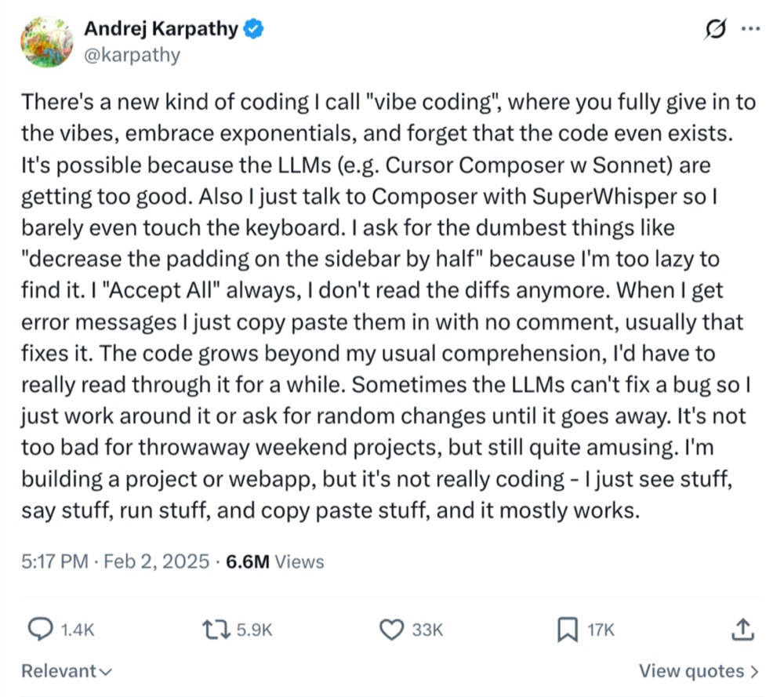Open the post timestamp Feb 2, 2025
The width and height of the screenshot is (784, 697).
tap(136, 561)
